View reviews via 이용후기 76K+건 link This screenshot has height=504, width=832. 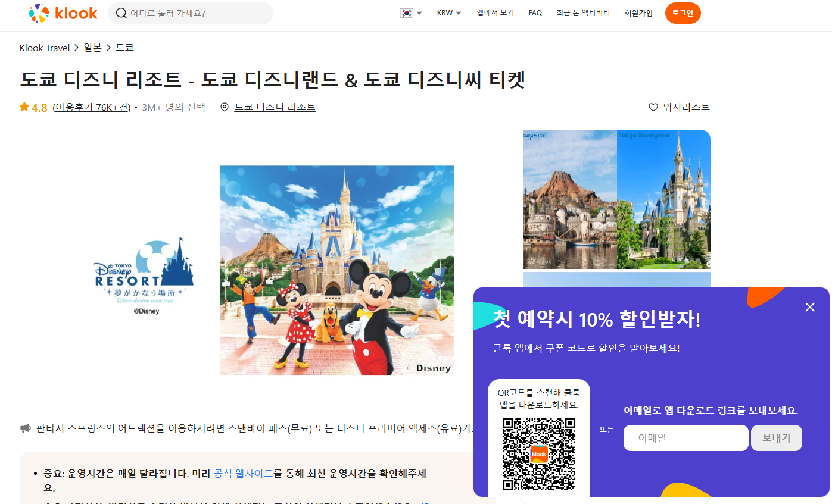tap(91, 107)
